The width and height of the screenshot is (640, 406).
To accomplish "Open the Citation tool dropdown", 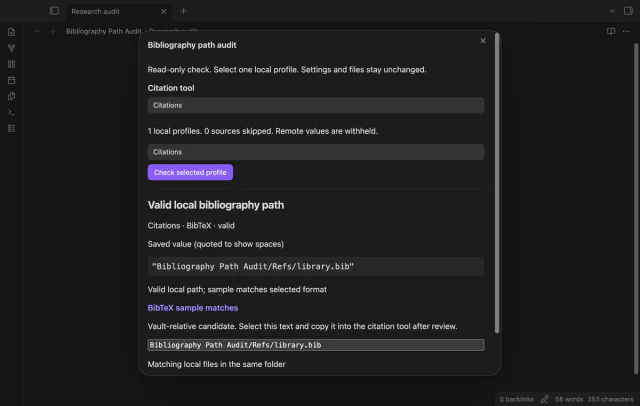I will (316, 105).
